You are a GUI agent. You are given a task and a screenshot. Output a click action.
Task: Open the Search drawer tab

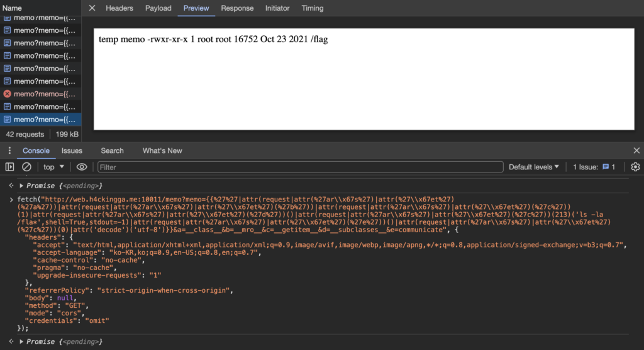pyautogui.click(x=112, y=150)
